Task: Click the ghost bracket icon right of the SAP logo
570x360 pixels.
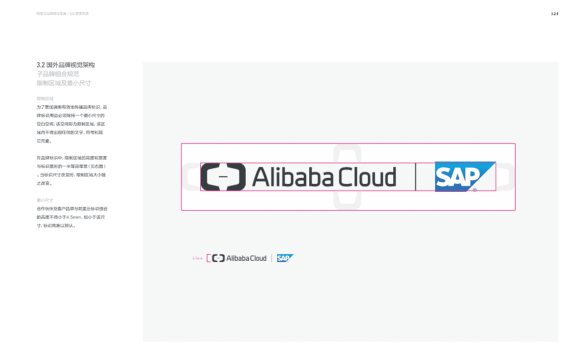Action: pos(506,177)
